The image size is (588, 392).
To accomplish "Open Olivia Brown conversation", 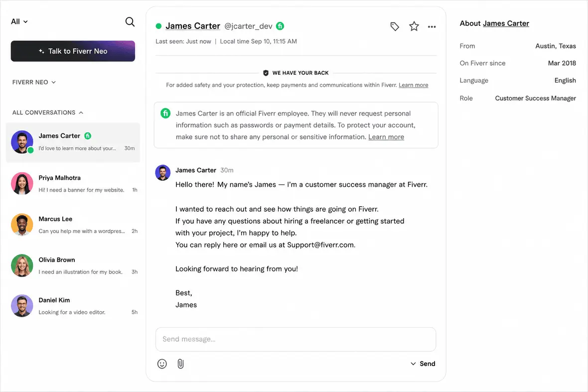I will [73, 265].
